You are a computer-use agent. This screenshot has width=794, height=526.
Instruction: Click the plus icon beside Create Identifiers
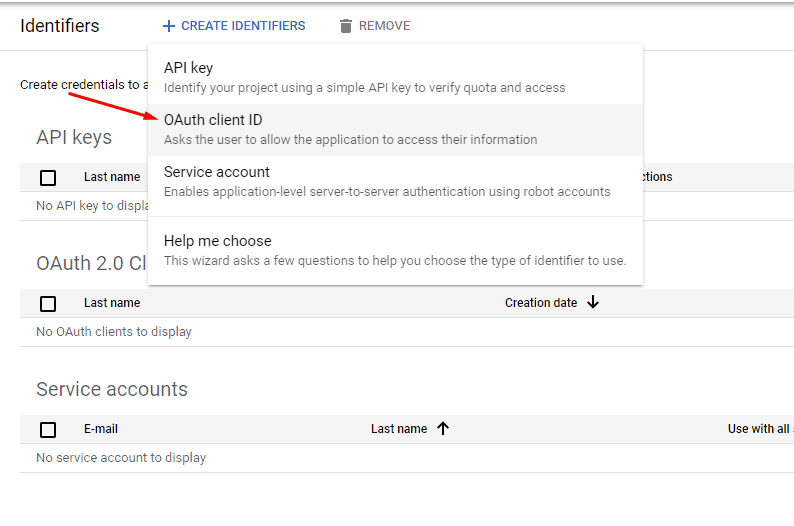[169, 26]
